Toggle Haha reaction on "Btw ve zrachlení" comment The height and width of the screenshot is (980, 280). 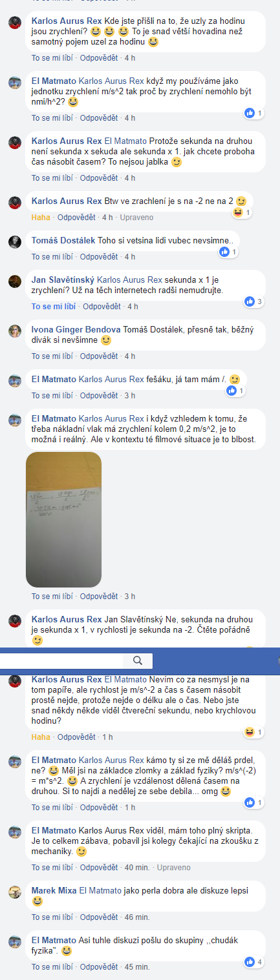40,217
